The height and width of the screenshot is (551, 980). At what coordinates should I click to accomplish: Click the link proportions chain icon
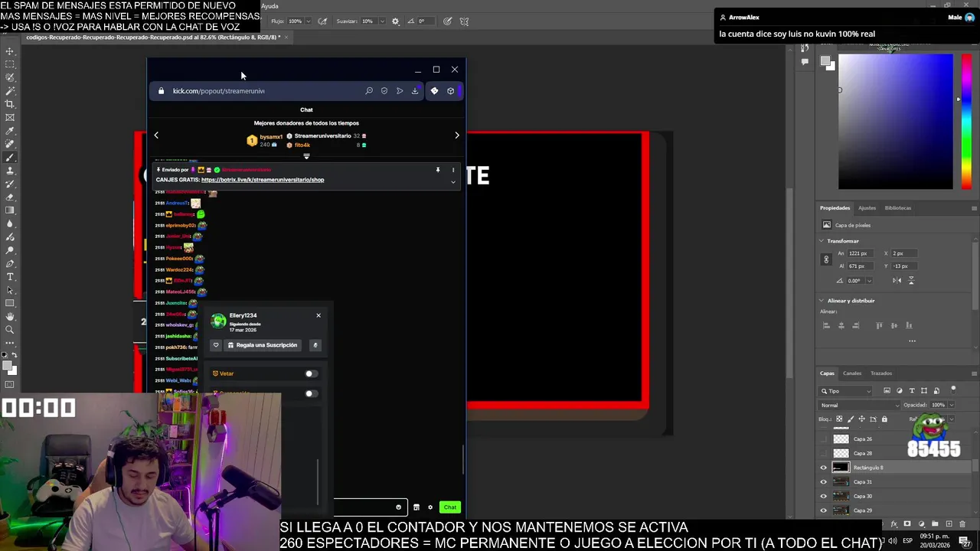826,259
